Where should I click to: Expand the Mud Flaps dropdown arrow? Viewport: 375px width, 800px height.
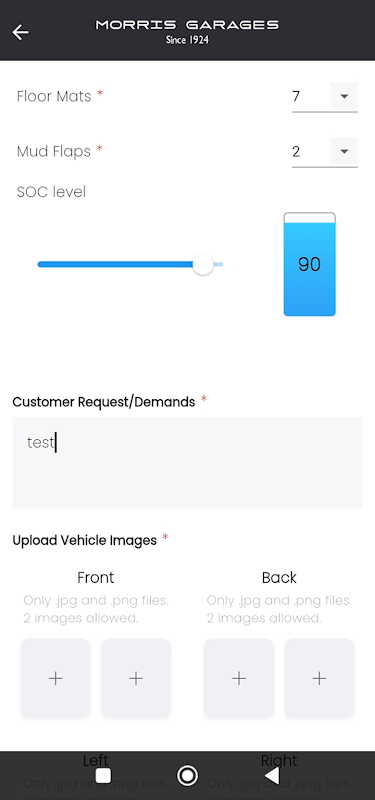pos(344,151)
